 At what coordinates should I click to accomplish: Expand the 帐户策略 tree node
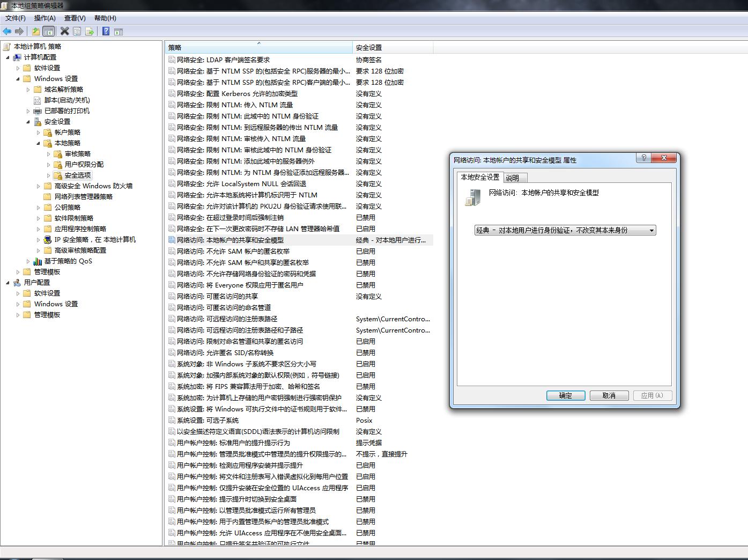click(x=39, y=132)
